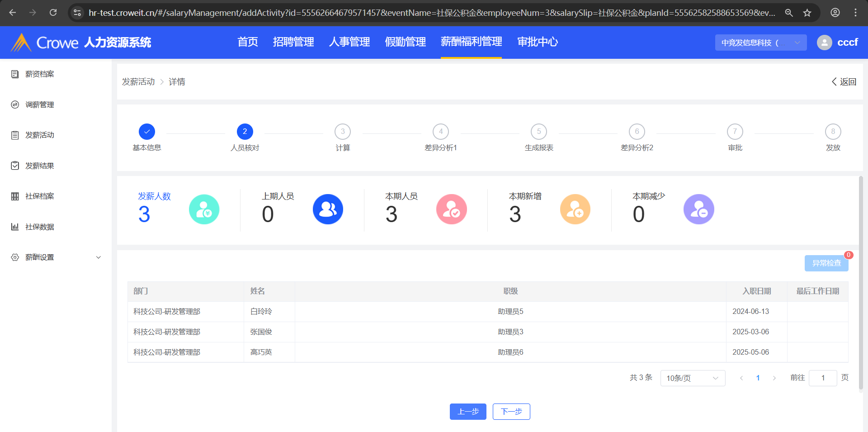
Task: Go back using the 返回 link
Action: point(844,82)
